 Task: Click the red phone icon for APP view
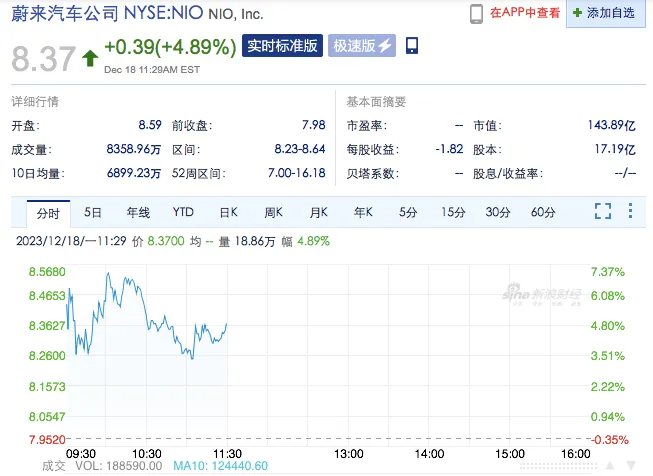tap(477, 14)
